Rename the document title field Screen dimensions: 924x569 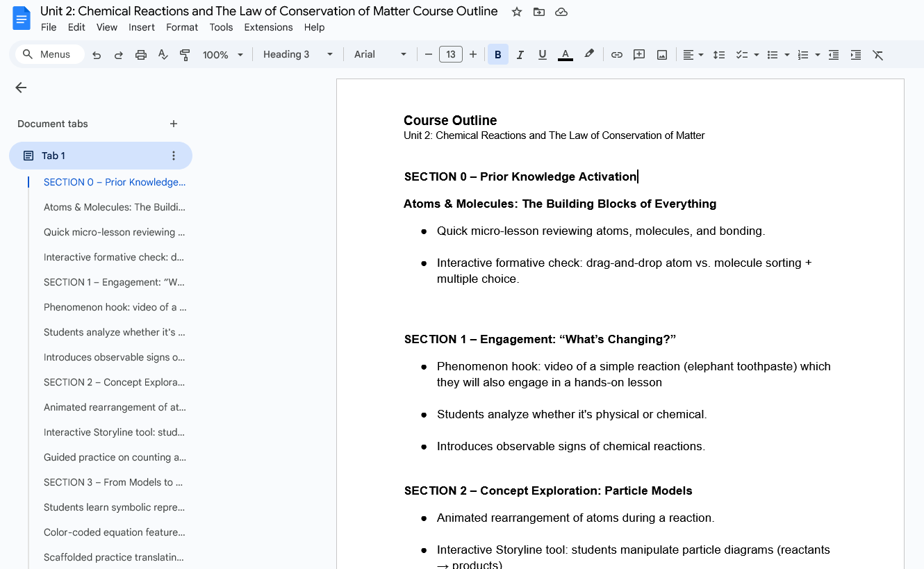coord(269,11)
